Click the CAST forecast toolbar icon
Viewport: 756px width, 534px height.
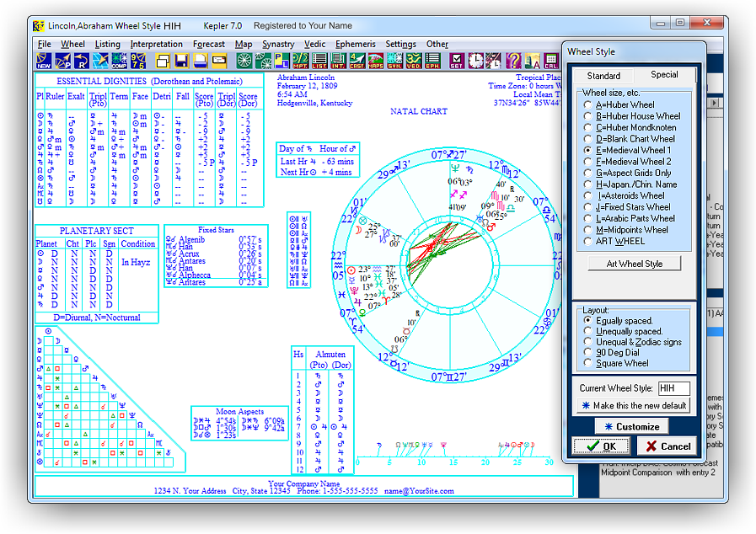click(x=357, y=61)
